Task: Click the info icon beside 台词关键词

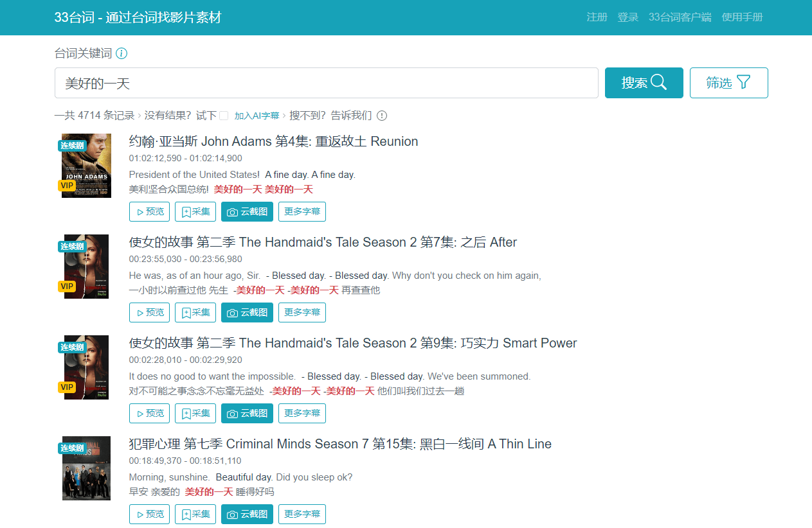Action: tap(122, 53)
